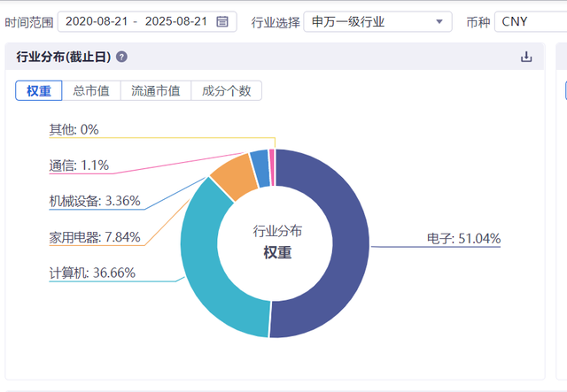Viewport: 567px width, 392px height.
Task: Open the calendar icon in date range
Action: [x=222, y=21]
